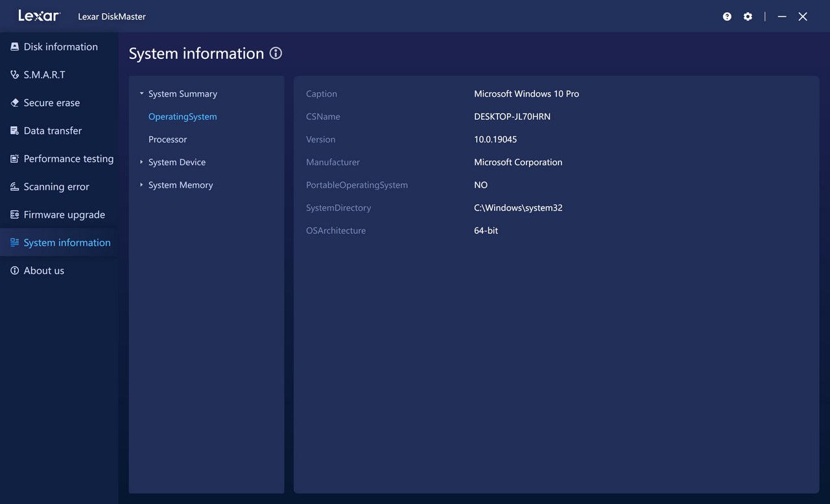Image resolution: width=830 pixels, height=504 pixels.
Task: Minimize the Lexar DiskMaster window
Action: coord(782,17)
